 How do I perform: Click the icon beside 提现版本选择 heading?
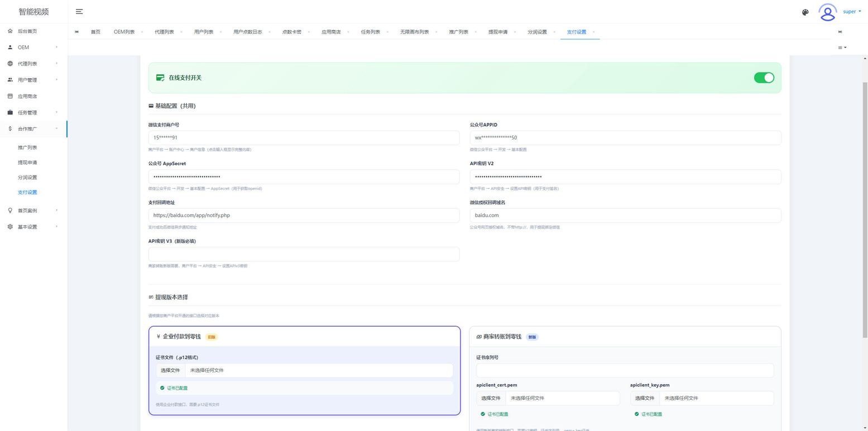(151, 297)
